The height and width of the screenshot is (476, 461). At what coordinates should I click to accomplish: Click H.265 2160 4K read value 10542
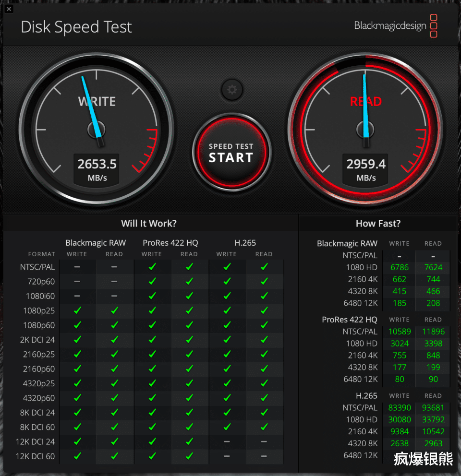pos(433,432)
